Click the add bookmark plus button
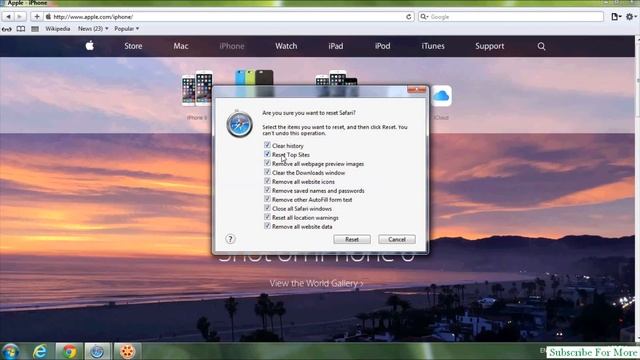 (37, 17)
